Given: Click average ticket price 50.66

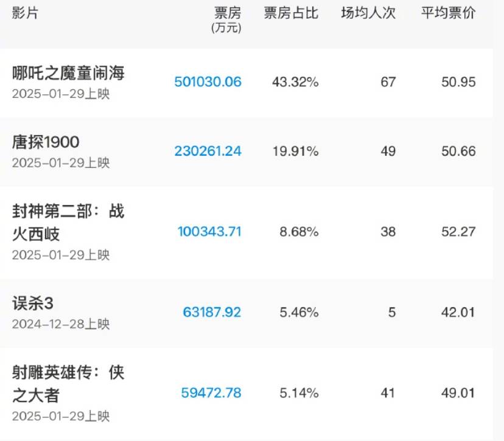Looking at the screenshot, I should [459, 151].
